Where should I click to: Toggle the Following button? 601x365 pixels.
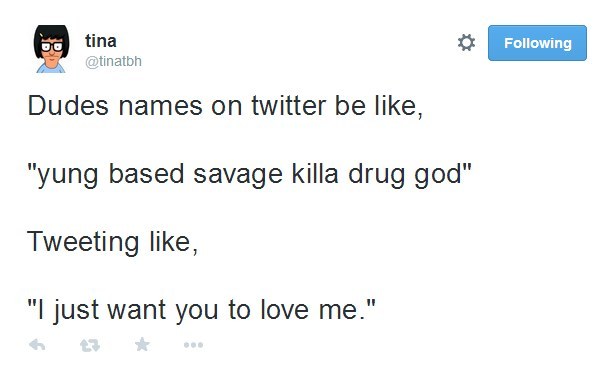[x=537, y=43]
